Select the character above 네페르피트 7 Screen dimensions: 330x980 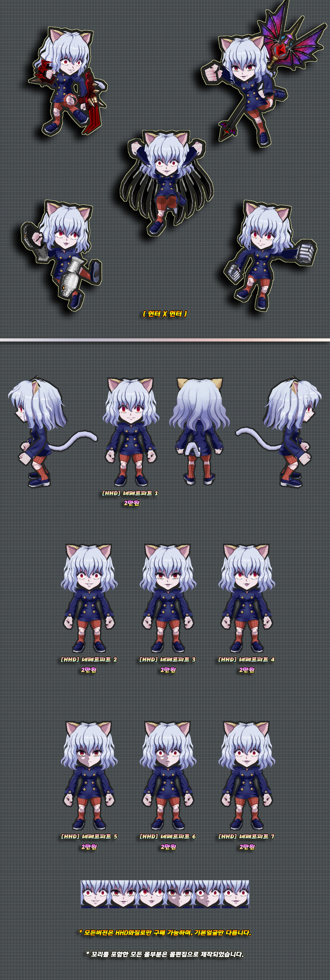tap(247, 776)
